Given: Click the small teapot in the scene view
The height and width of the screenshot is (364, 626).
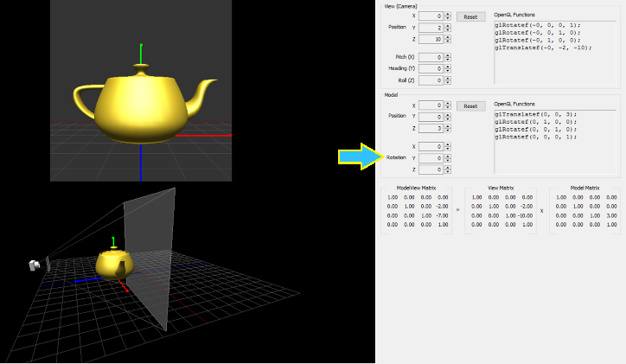Looking at the screenshot, I should tap(115, 264).
